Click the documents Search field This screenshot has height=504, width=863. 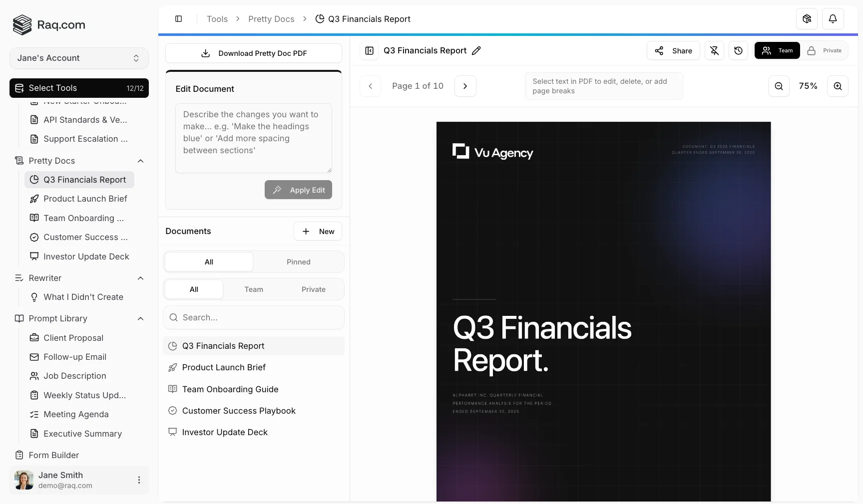pyautogui.click(x=254, y=317)
